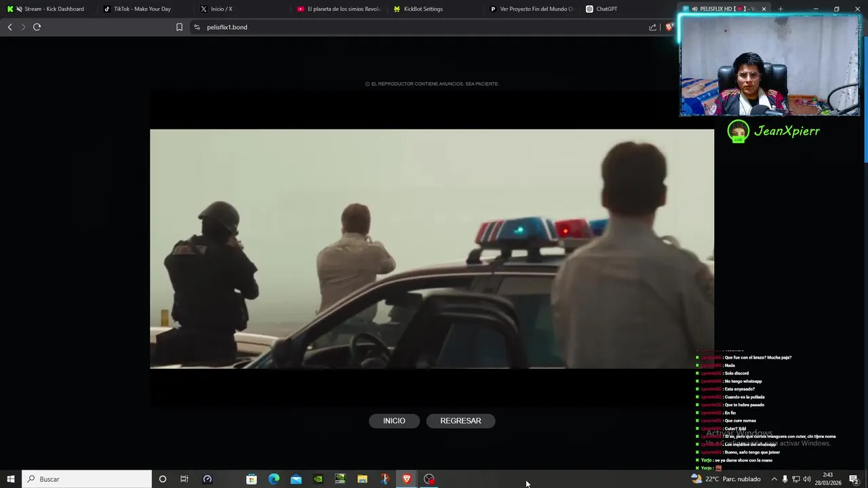Show hidden system tray icons
This screenshot has height=488, width=868.
[774, 479]
